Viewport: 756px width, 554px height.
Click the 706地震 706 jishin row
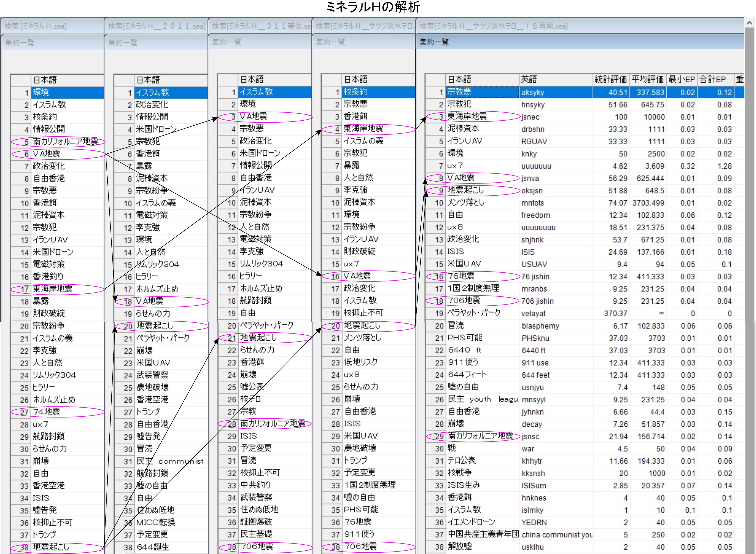tap(464, 301)
